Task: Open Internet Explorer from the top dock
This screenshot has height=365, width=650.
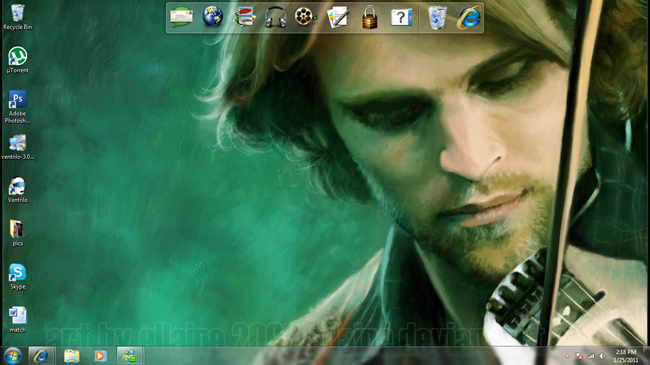Action: coord(469,17)
